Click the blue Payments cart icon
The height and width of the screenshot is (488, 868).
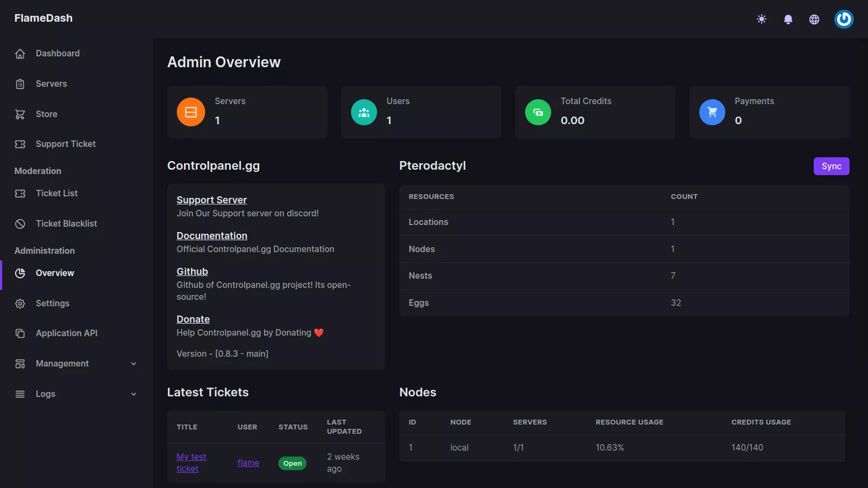[x=712, y=112]
